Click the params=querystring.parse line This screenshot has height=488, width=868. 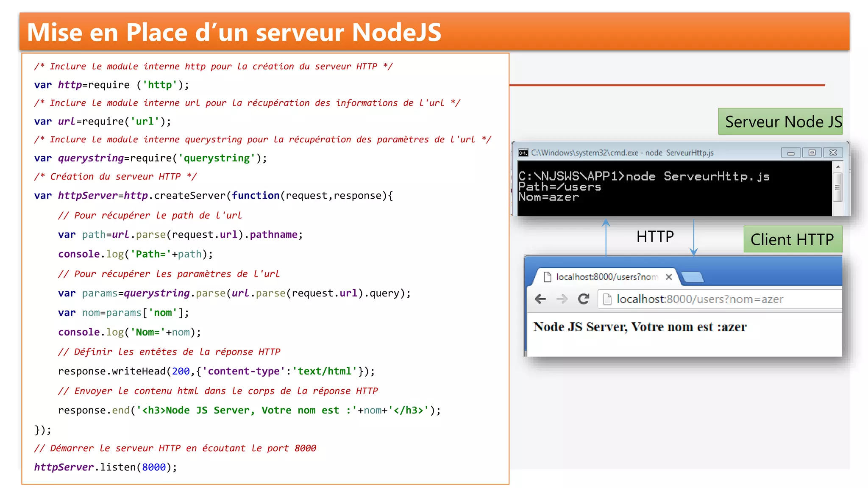tap(234, 293)
